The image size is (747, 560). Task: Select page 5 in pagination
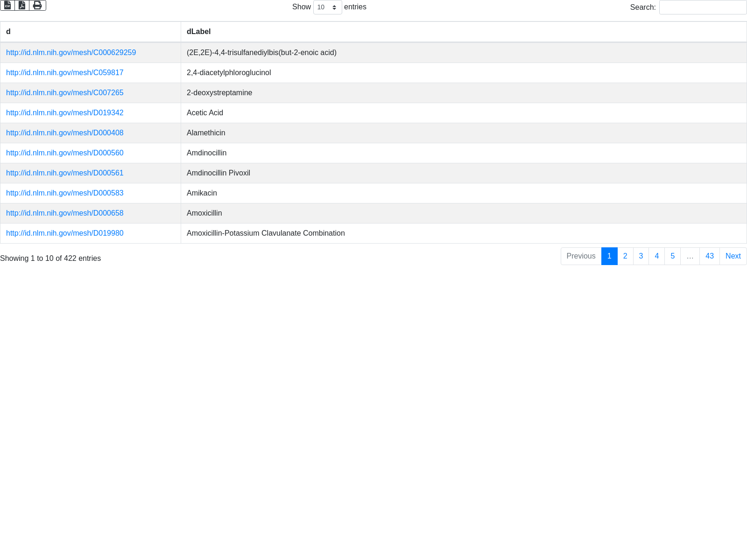point(672,256)
